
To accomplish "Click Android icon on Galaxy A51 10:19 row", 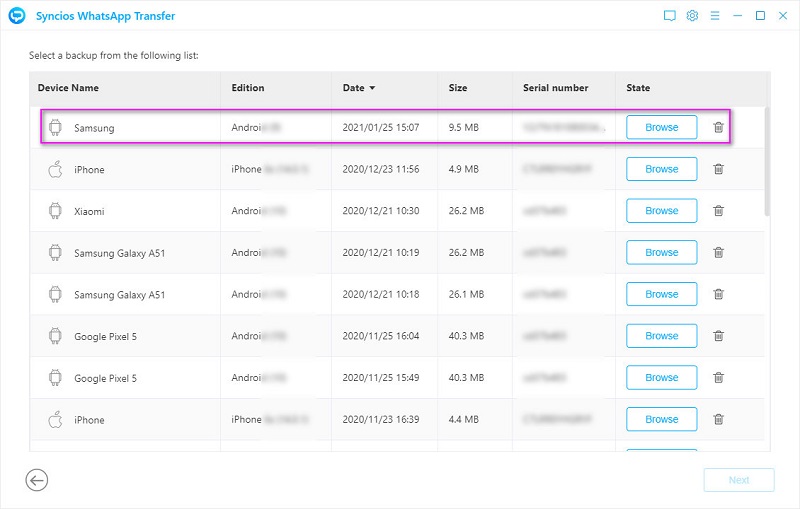I will click(x=55, y=252).
